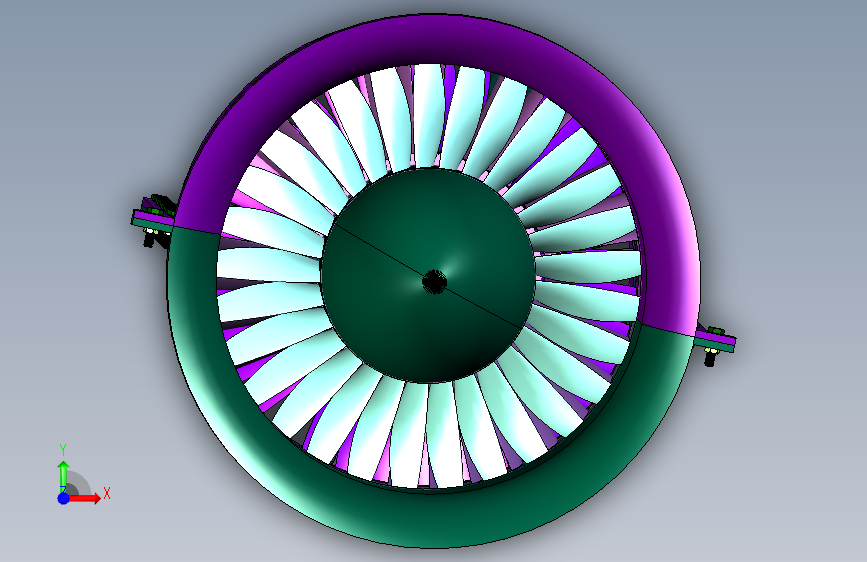Select the blue Z axis ball on triad
867x562 pixels.
64,498
